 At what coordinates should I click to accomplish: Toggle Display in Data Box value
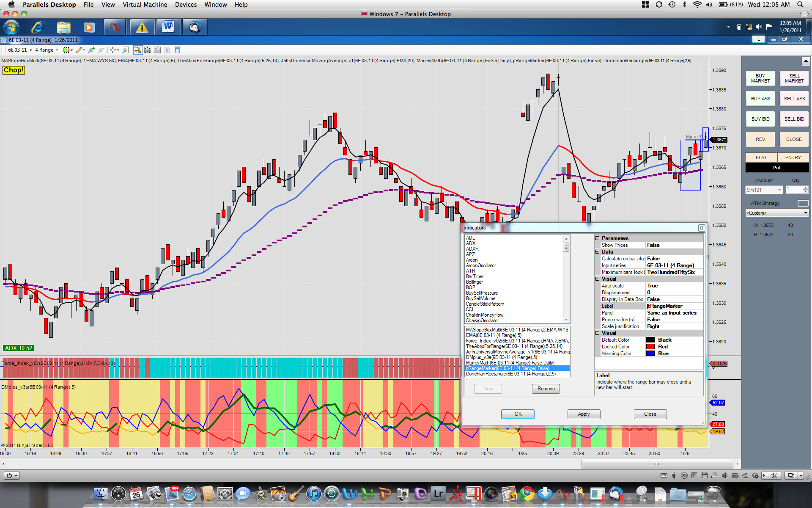(674, 299)
